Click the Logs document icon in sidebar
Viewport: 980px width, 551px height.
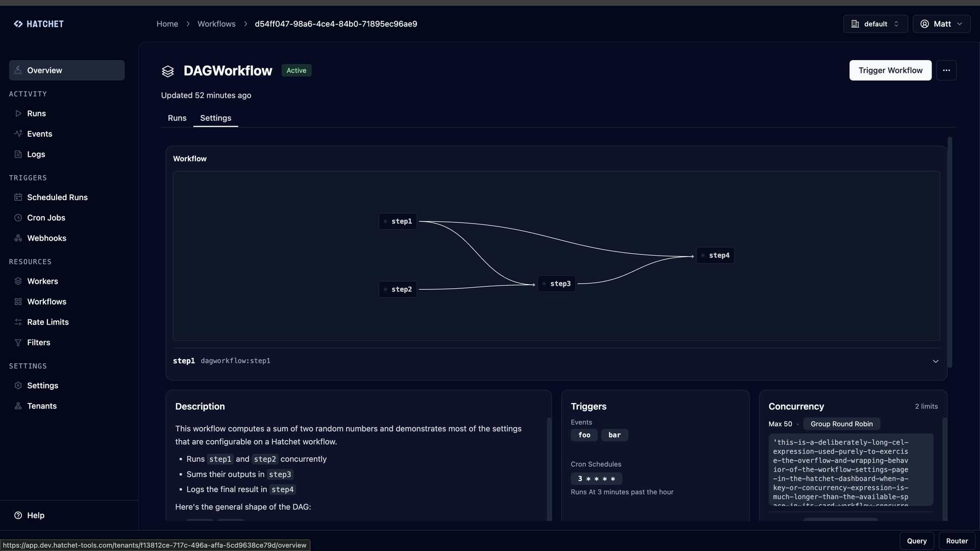point(18,154)
